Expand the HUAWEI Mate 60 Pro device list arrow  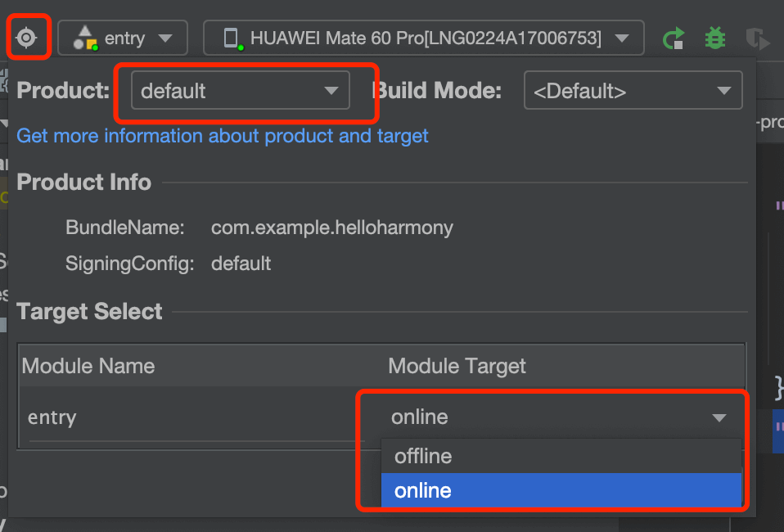(622, 38)
